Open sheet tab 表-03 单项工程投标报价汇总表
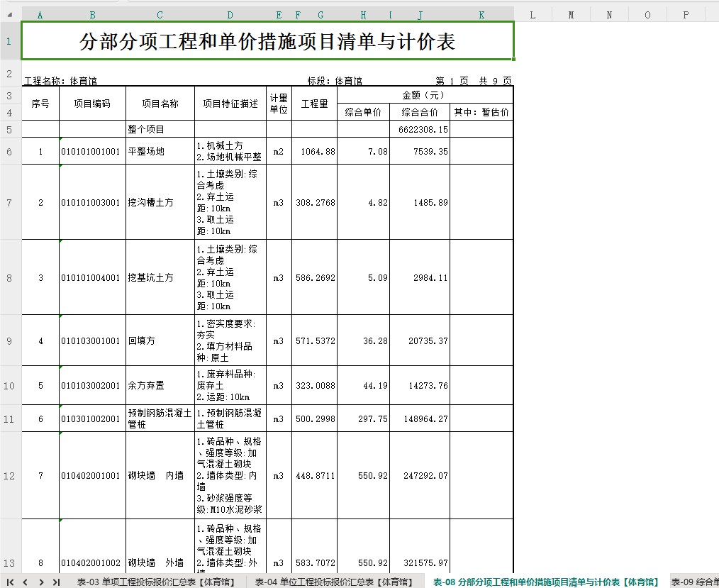 [156, 582]
